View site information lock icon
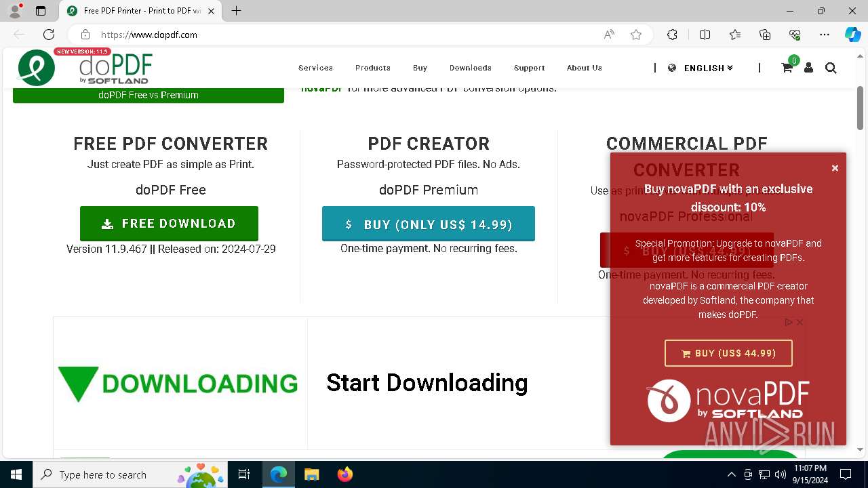Screen dimensions: 868x488 pyautogui.click(x=85, y=35)
